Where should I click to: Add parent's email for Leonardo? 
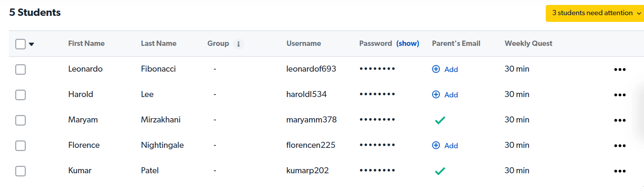[445, 70]
